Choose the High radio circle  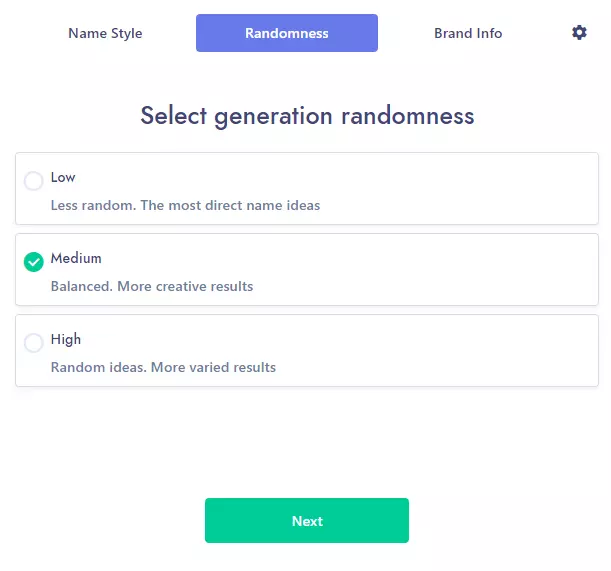[x=34, y=343]
